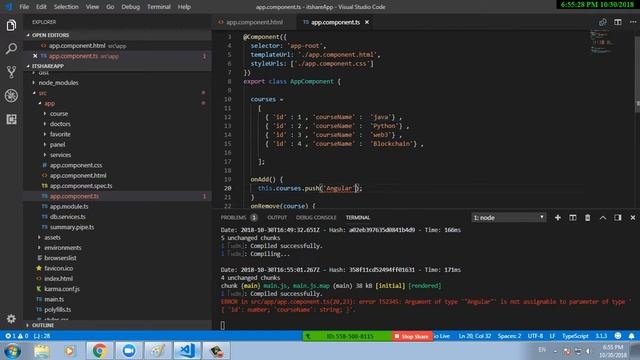Screen dimensions: 640x360
Task: Change indentation via Spaces: 2
Action: pos(509,336)
